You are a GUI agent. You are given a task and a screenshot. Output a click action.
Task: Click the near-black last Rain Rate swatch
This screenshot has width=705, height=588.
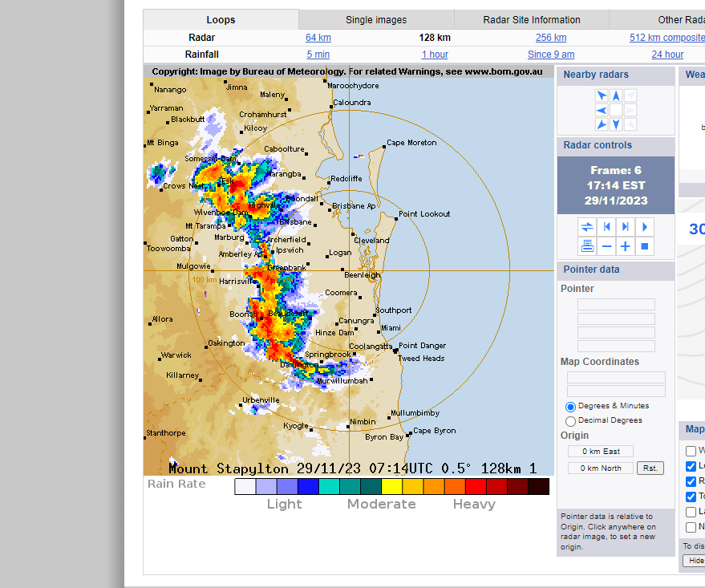coord(539,487)
